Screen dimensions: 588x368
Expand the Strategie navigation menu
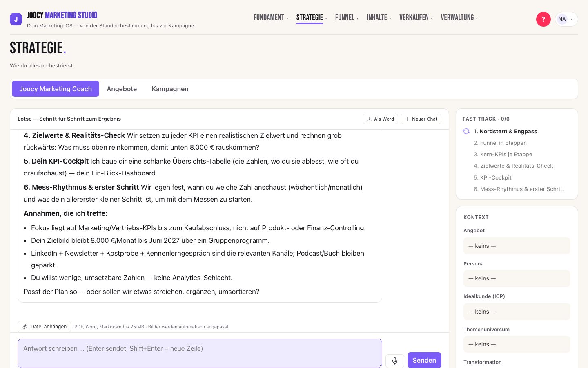312,18
